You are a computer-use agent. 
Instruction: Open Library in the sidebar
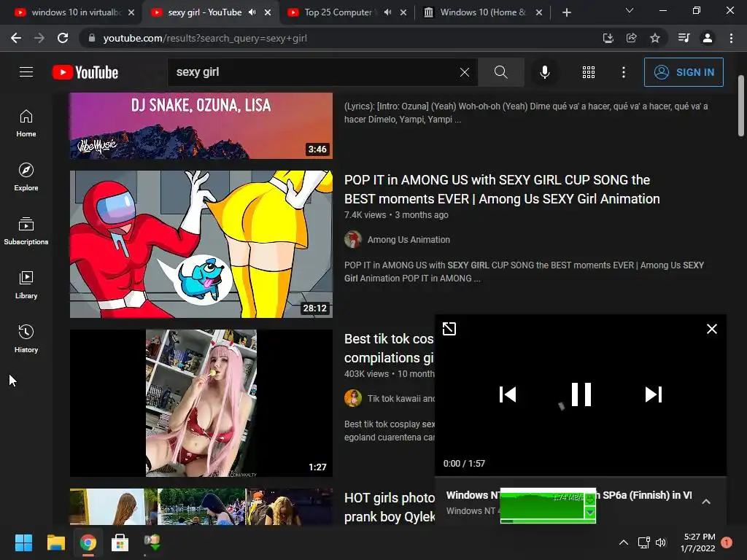(x=26, y=285)
